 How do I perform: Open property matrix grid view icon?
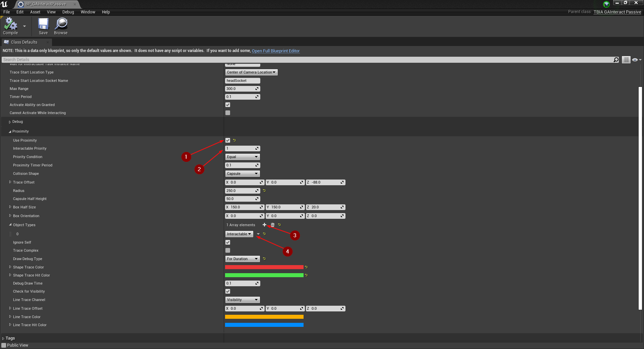pos(626,60)
